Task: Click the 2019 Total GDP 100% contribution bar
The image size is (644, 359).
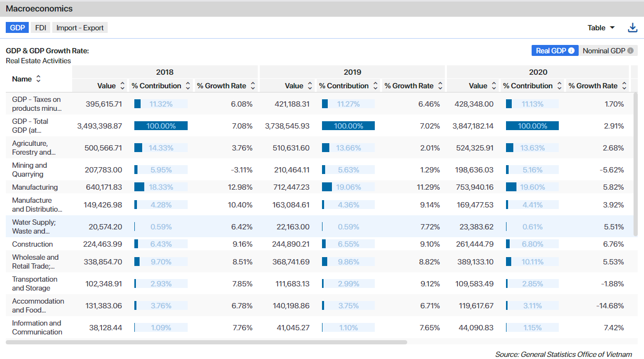Action: tap(348, 126)
